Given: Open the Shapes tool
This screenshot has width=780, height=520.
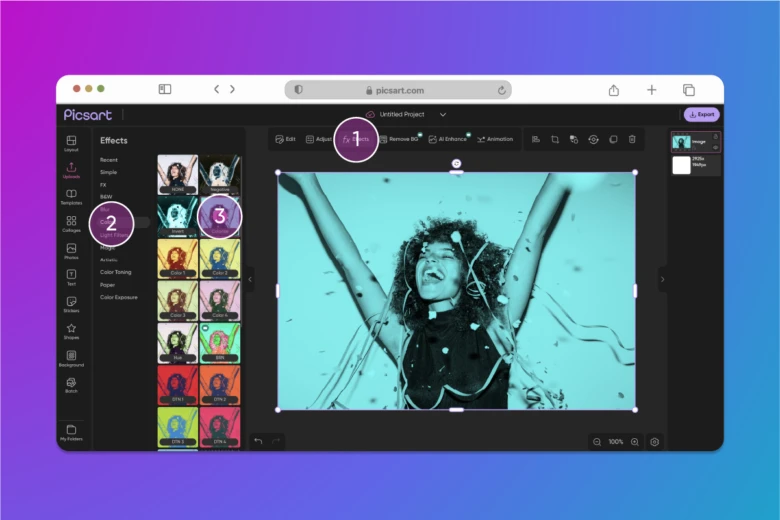Looking at the screenshot, I should (71, 330).
